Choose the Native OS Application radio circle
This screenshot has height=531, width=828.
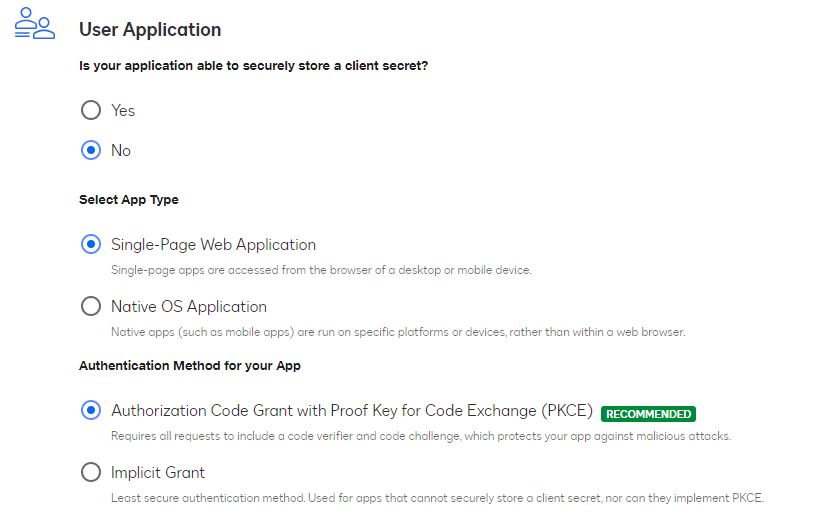click(91, 306)
